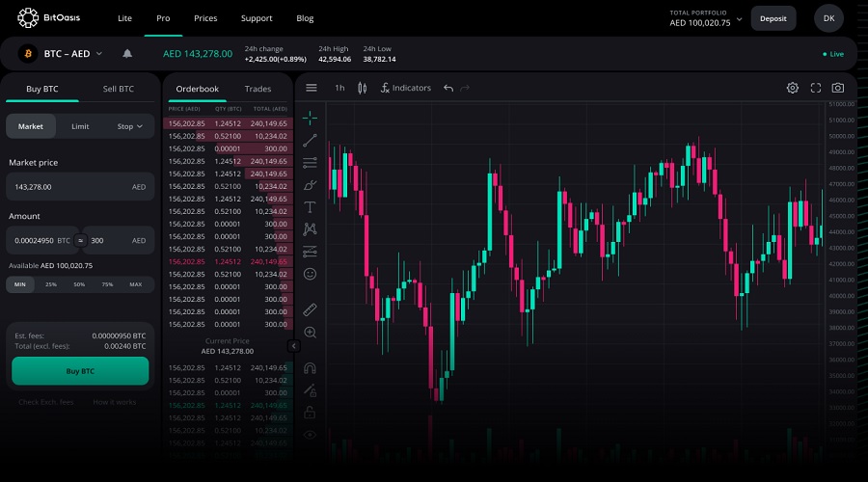This screenshot has width=868, height=482.
Task: Open Lite navigation item
Action: tap(124, 18)
